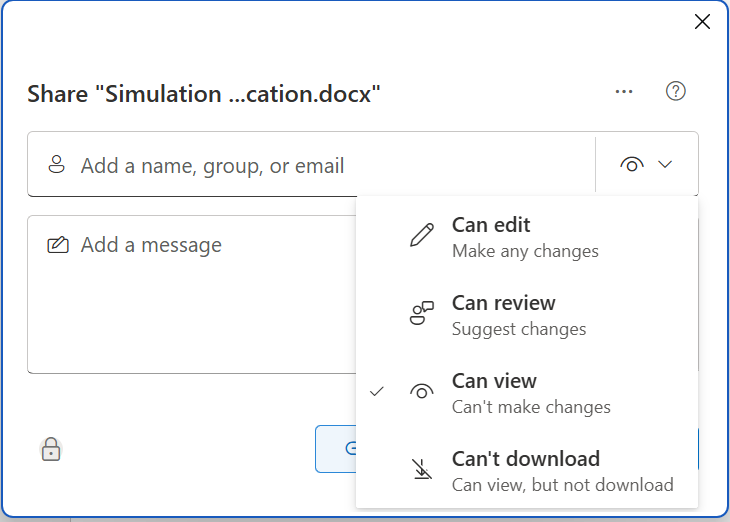The image size is (730, 522).
Task: Click the eye permission icon in recipient bar
Action: point(632,165)
